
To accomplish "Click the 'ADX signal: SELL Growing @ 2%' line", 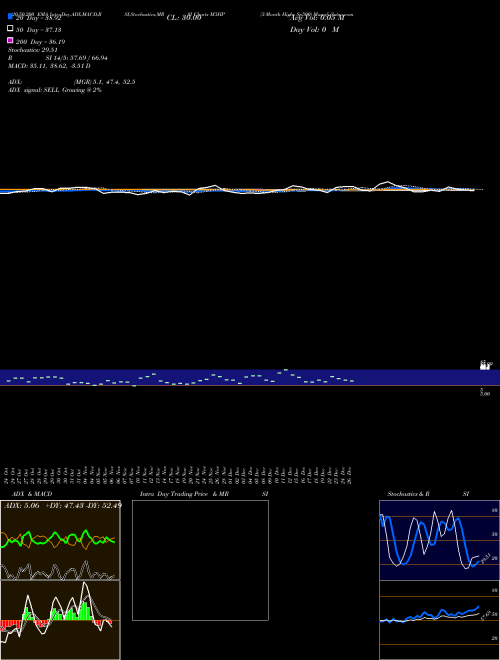I will [55, 90].
